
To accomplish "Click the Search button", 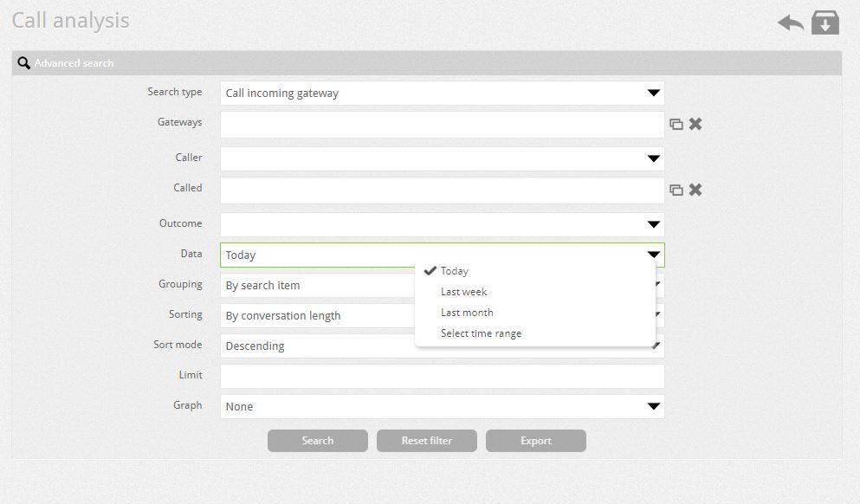I will point(318,441).
